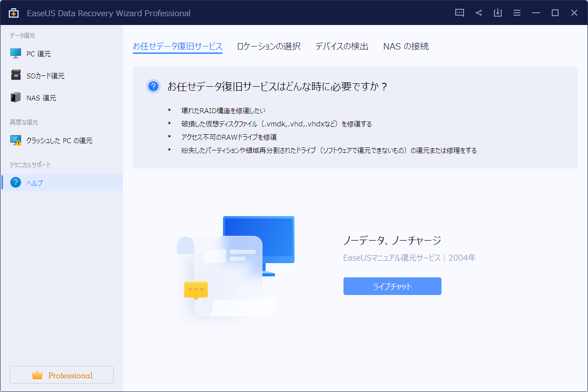Switch to お任せデータ復旧サービス tab
Screen dimensions: 588x392
[177, 47]
